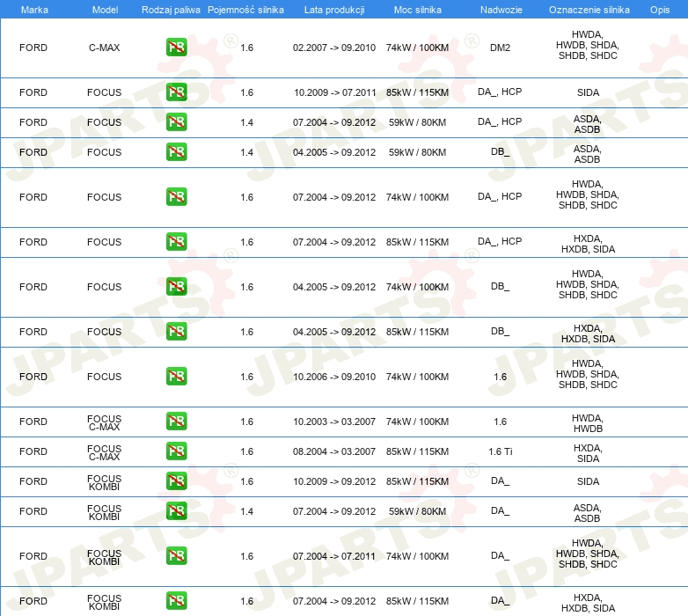Click fuel icon for Focus Kombi 10.2009 -> 09.2012 row
Viewport: 688px width, 616px height.
[176, 481]
